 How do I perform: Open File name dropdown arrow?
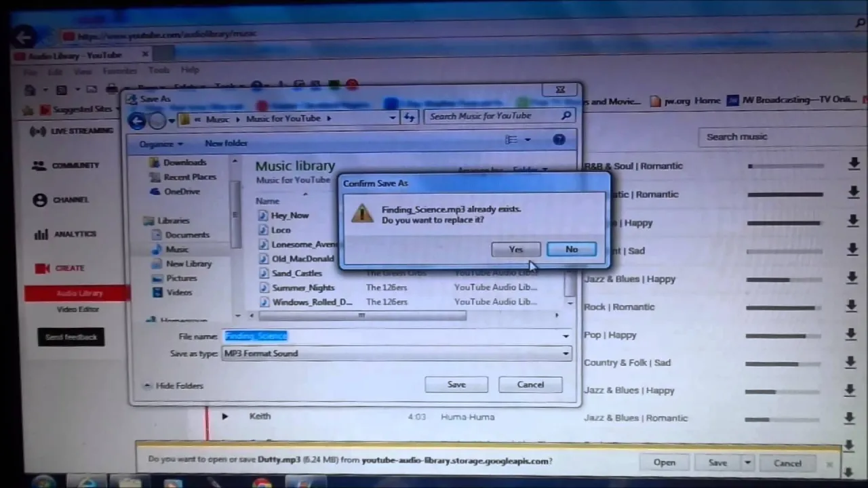point(566,336)
